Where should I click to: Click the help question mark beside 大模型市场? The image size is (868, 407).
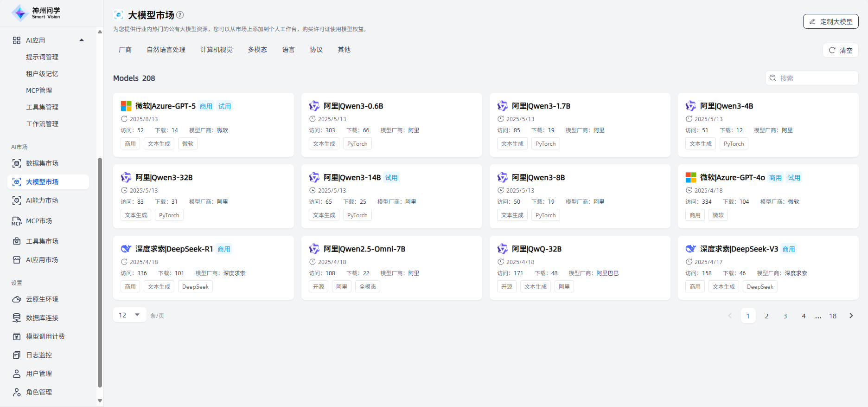pos(180,15)
